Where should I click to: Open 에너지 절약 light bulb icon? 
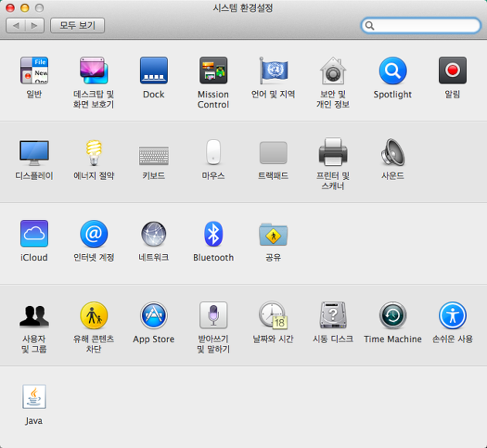point(94,152)
